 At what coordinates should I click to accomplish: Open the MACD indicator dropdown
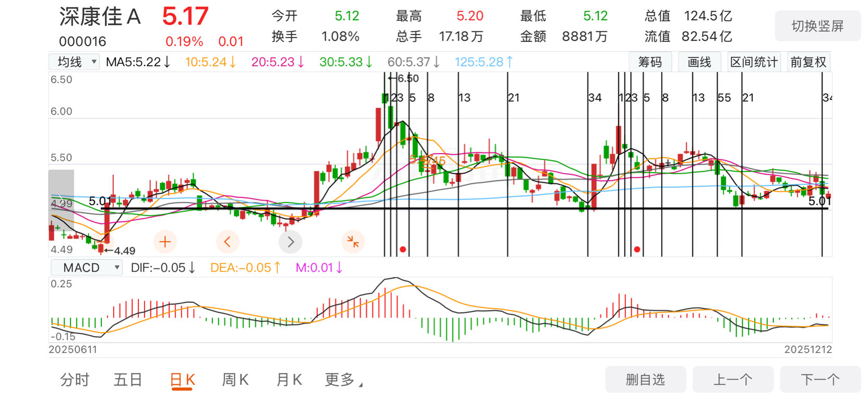click(x=87, y=268)
